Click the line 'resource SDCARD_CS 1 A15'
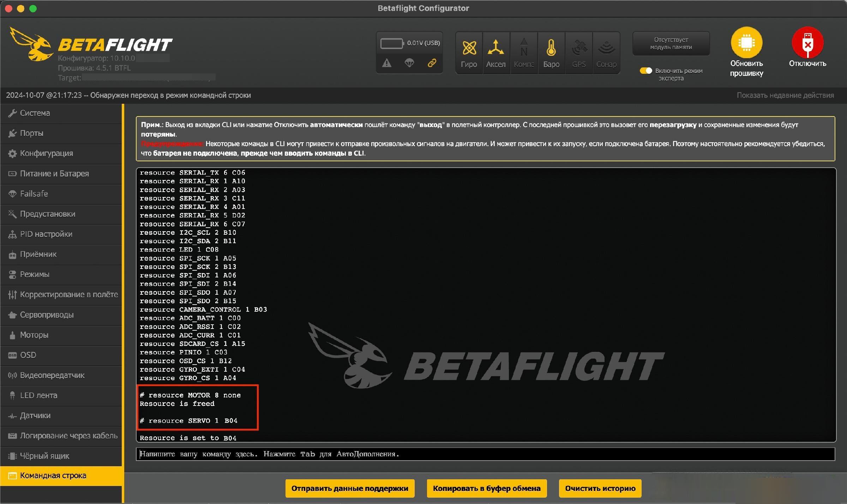847x504 pixels. pos(192,344)
